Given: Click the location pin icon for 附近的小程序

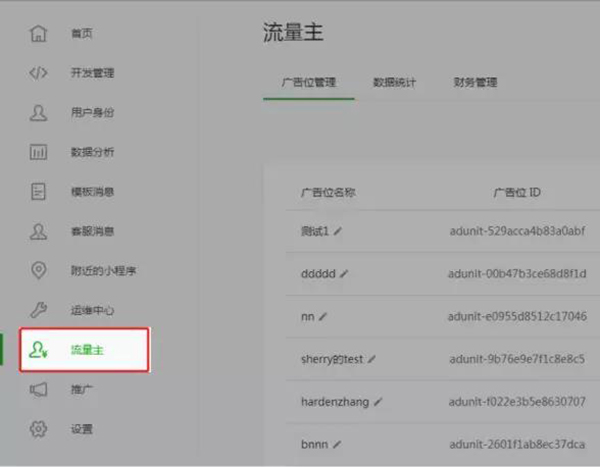Looking at the screenshot, I should pos(39,270).
